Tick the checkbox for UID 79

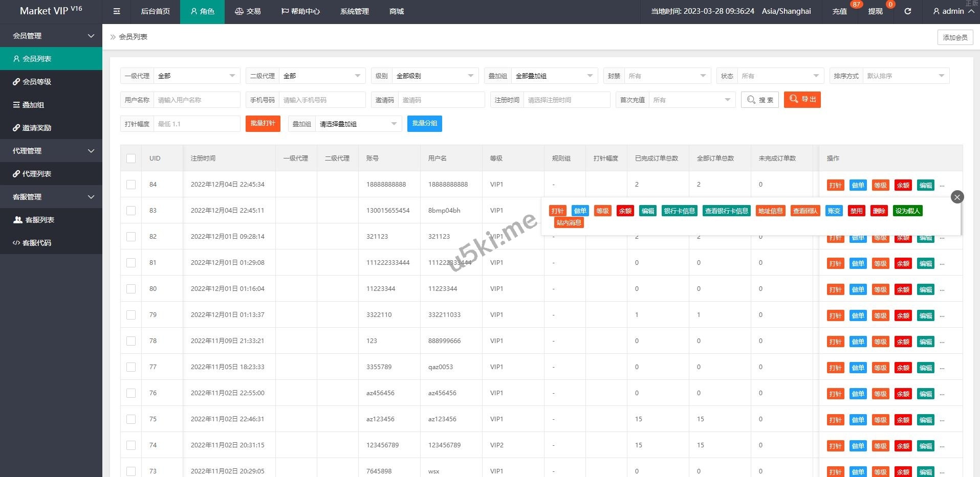(x=131, y=315)
